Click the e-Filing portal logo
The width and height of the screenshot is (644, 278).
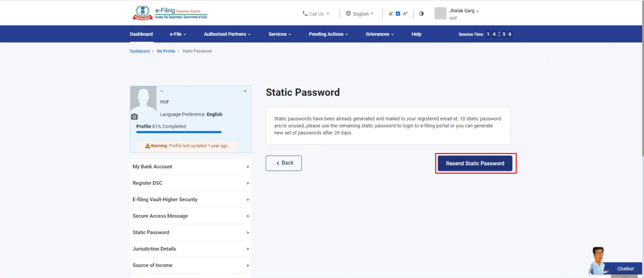coord(170,13)
